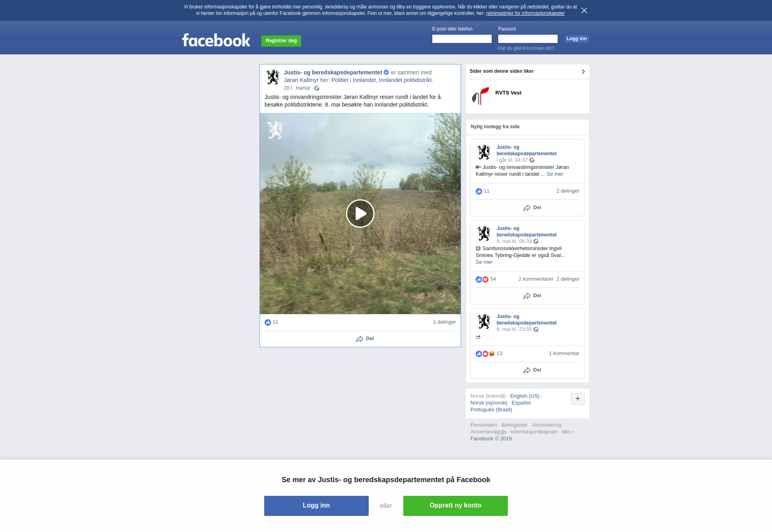Click avatar of post from 6. mai kl. 23:55
The width and height of the screenshot is (772, 532).
pyautogui.click(x=484, y=322)
